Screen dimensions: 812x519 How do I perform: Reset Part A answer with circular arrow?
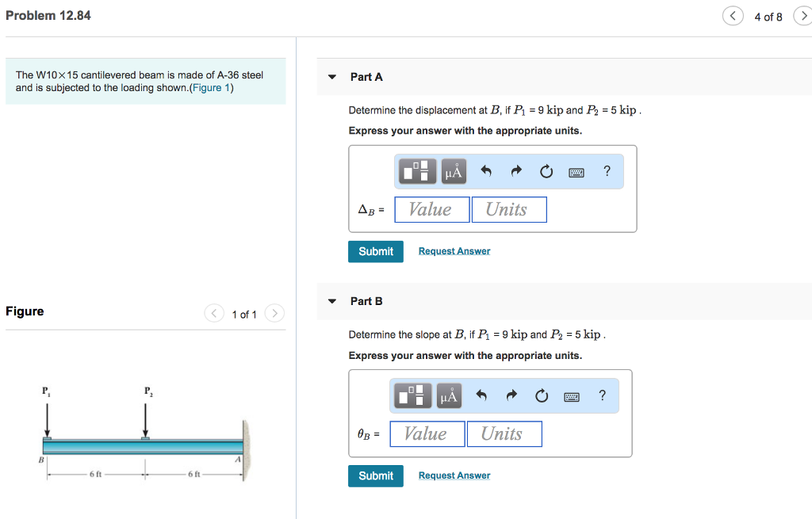[x=546, y=171]
